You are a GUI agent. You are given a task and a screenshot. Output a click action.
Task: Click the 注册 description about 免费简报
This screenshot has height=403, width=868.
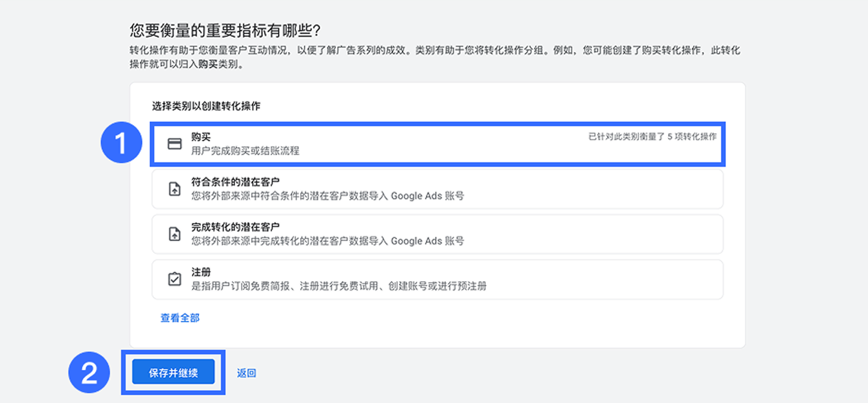click(x=339, y=286)
